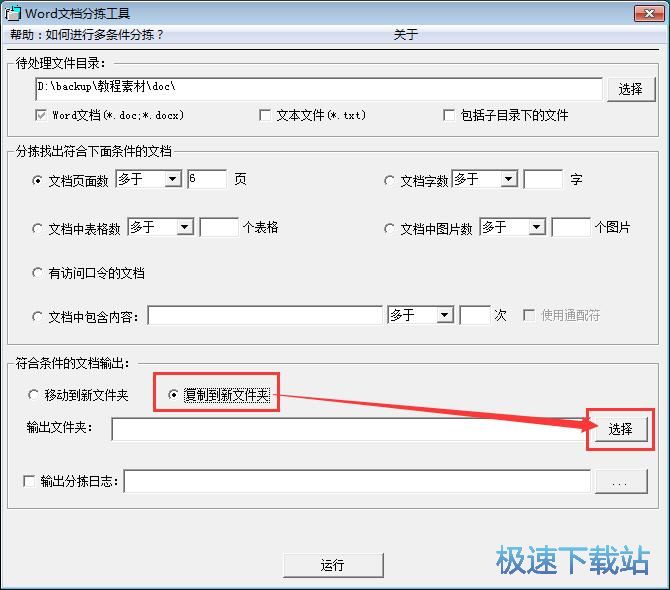Select the 文档字数 radio button
This screenshot has height=590, width=670.
[389, 181]
